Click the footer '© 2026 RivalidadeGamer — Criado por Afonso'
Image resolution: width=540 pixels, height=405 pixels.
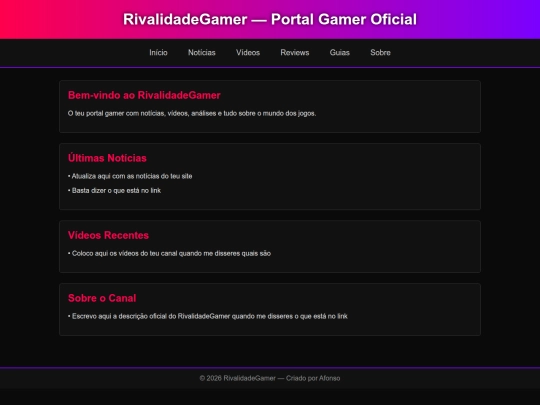pyautogui.click(x=270, y=378)
